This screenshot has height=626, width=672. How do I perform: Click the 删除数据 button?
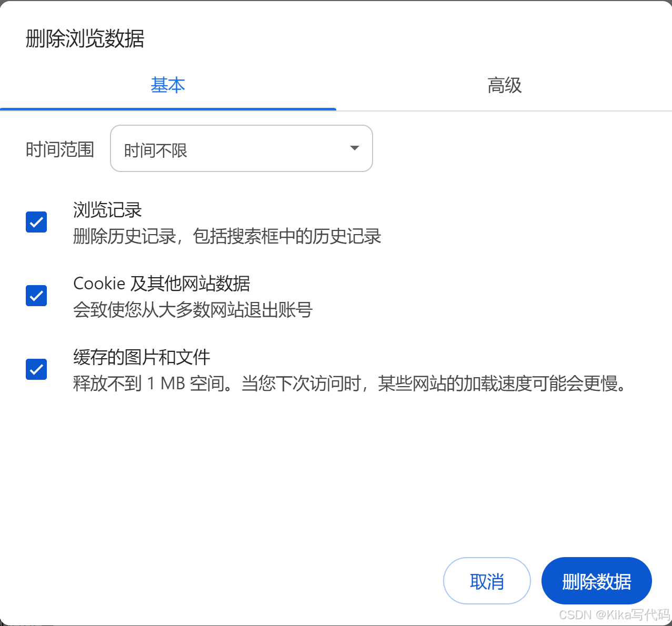[597, 581]
